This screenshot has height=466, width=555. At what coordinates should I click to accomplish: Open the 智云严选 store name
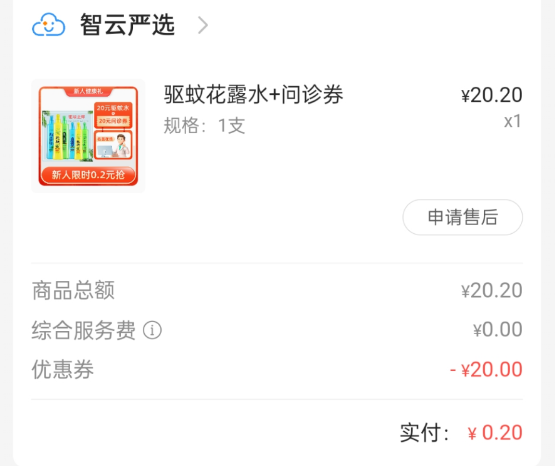pyautogui.click(x=127, y=25)
